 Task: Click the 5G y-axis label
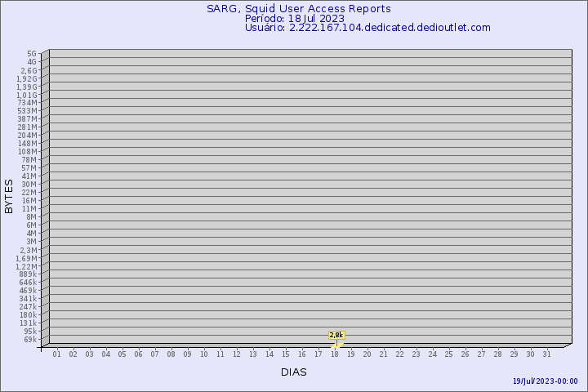tap(32, 54)
